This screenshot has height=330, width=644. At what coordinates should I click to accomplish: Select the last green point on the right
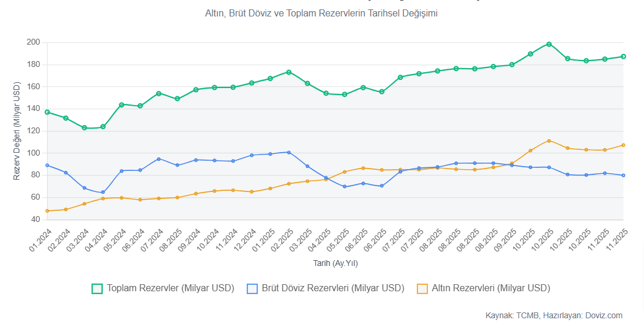coord(623,56)
